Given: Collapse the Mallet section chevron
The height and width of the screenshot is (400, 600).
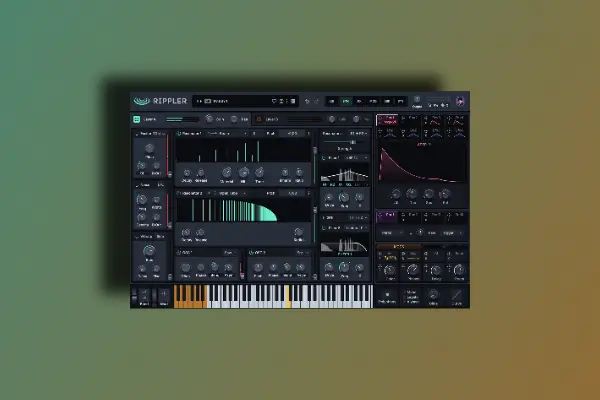Looking at the screenshot, I should (x=137, y=134).
